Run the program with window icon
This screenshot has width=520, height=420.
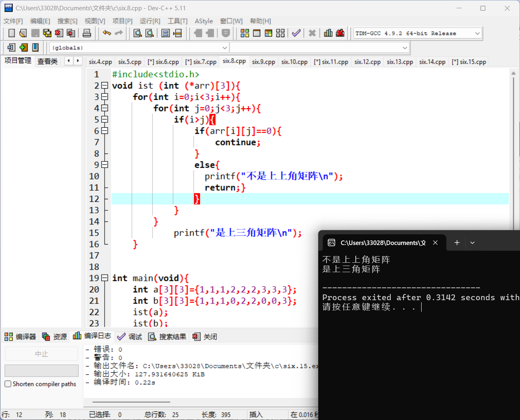click(x=257, y=33)
